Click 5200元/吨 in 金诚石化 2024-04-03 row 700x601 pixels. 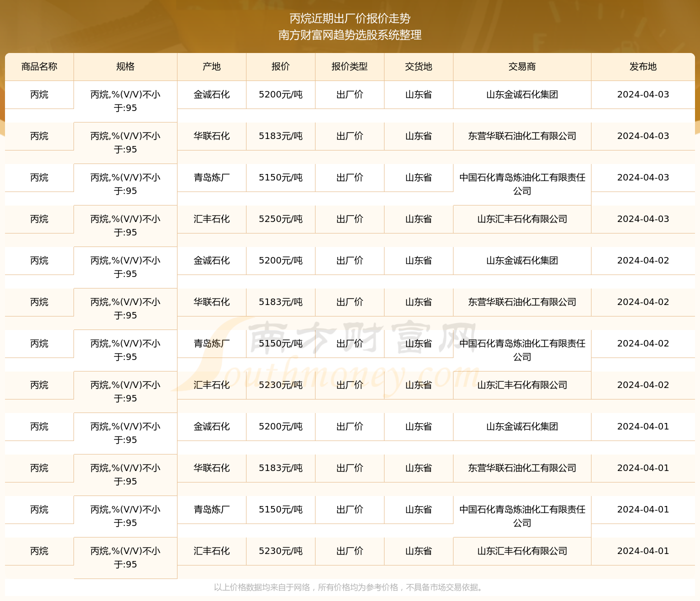point(280,94)
